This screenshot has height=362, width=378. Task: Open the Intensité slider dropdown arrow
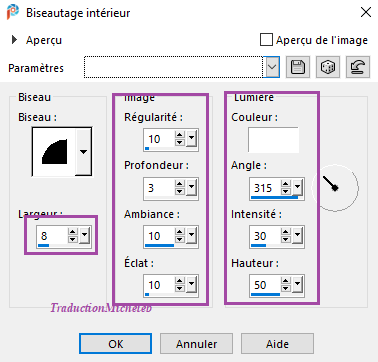coord(297,236)
